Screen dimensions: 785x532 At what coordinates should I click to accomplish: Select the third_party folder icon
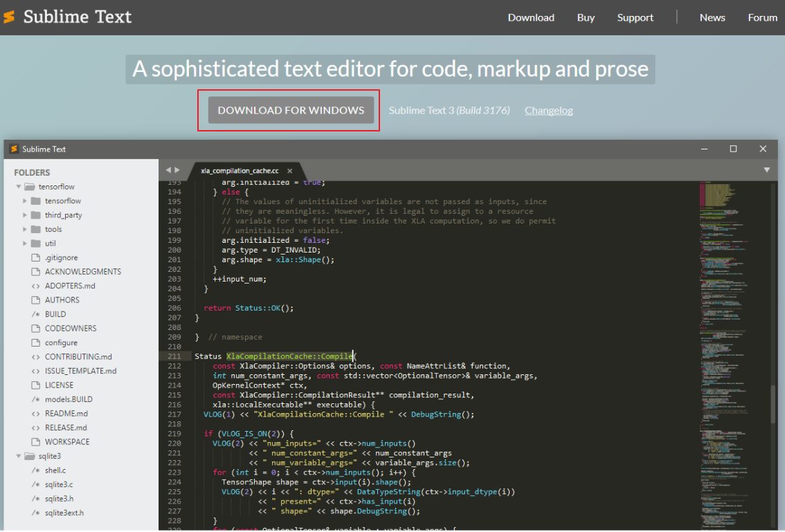35,215
